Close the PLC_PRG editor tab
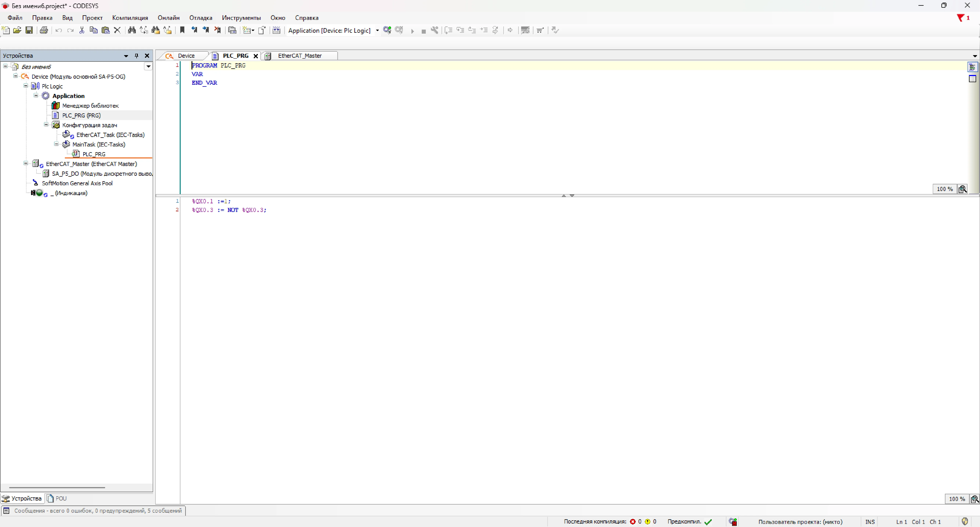 click(x=256, y=56)
